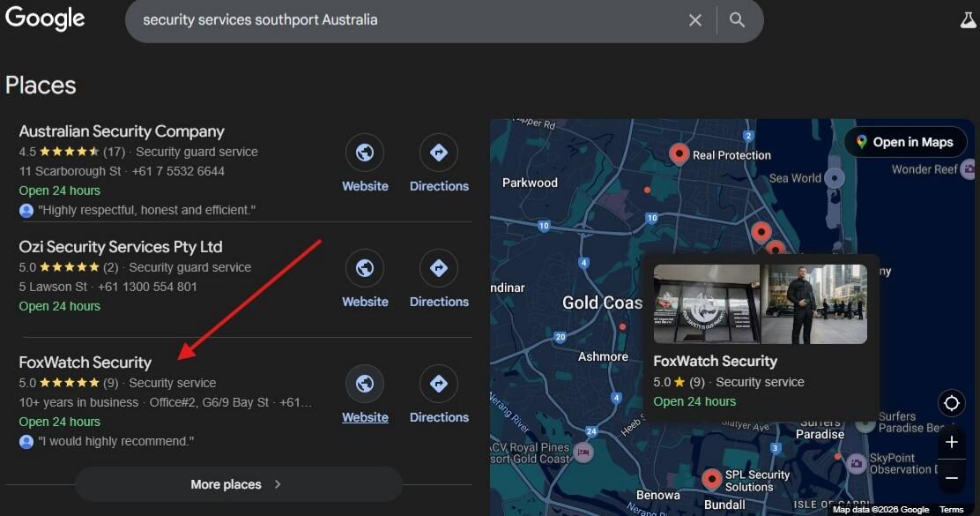Click the security guard photo in map card
980x516 pixels.
(813, 304)
